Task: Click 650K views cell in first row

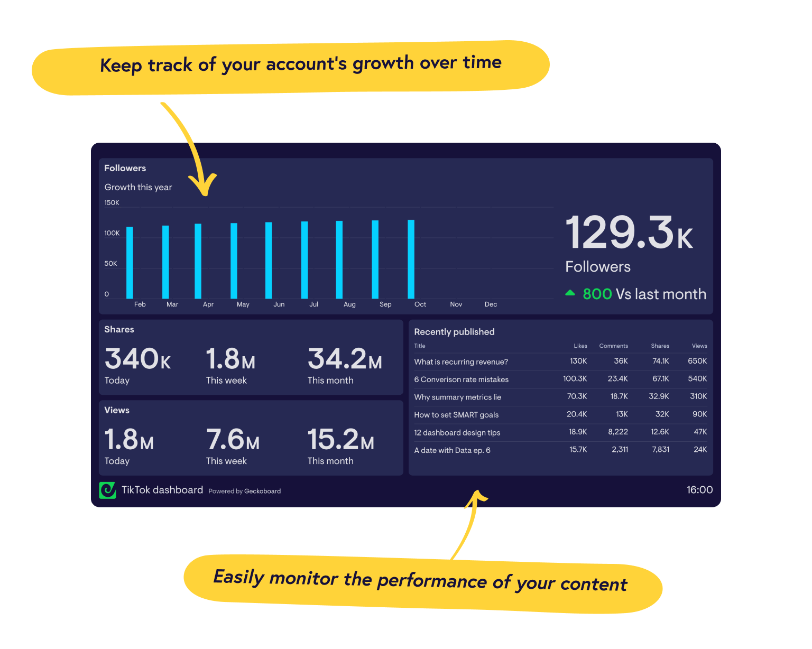Action: (697, 361)
